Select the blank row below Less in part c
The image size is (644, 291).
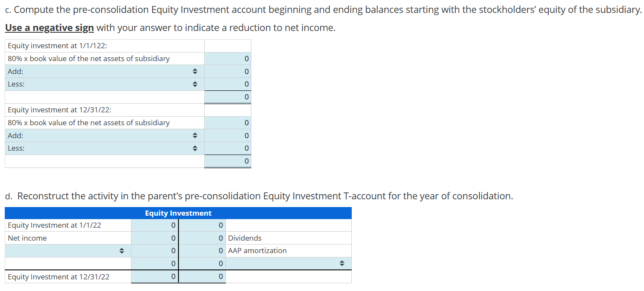(x=103, y=97)
